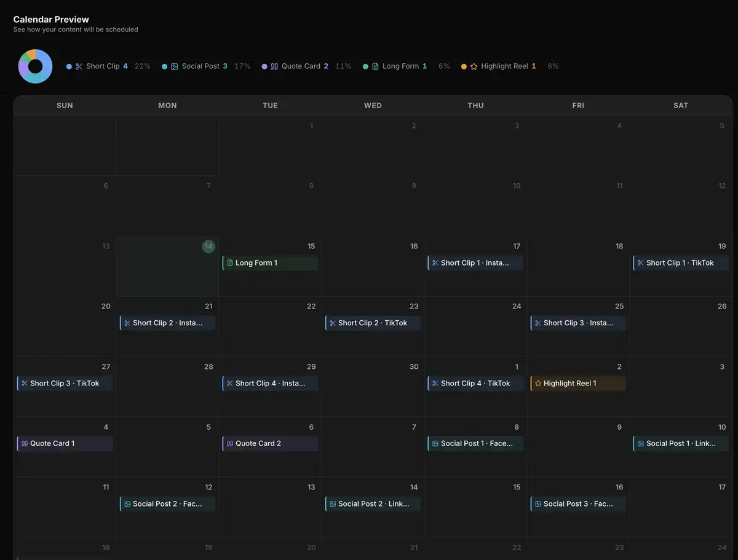Screen dimensions: 738x560
Task: Click scissors icon on Short Clip 1 TikTok event
Action: (641, 263)
